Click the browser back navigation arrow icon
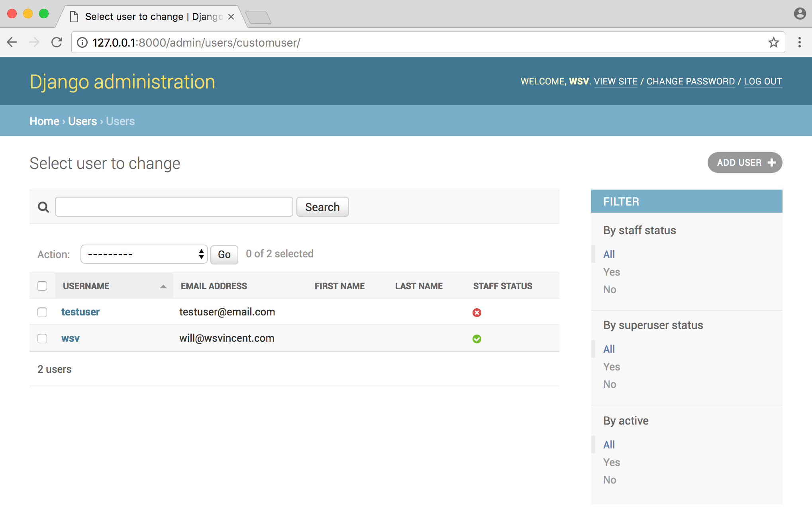Viewport: 812px width, 513px height. click(13, 42)
